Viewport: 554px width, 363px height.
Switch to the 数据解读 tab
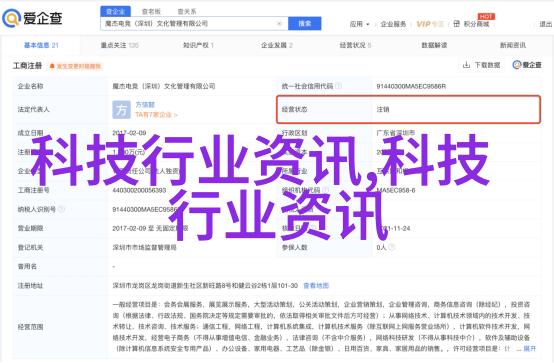434,45
